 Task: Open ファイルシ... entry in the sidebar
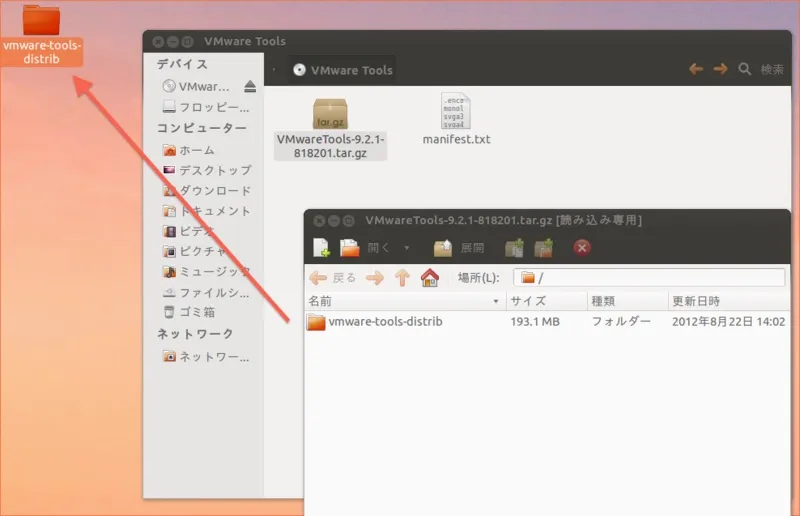206,292
